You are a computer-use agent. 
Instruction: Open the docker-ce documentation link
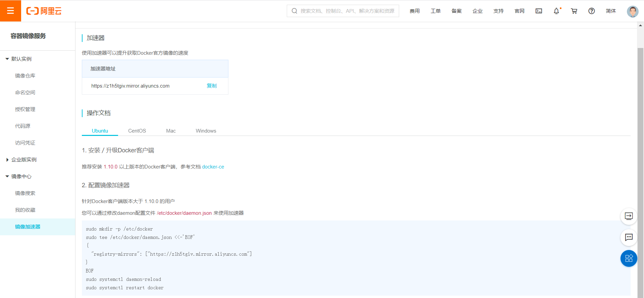tap(213, 167)
